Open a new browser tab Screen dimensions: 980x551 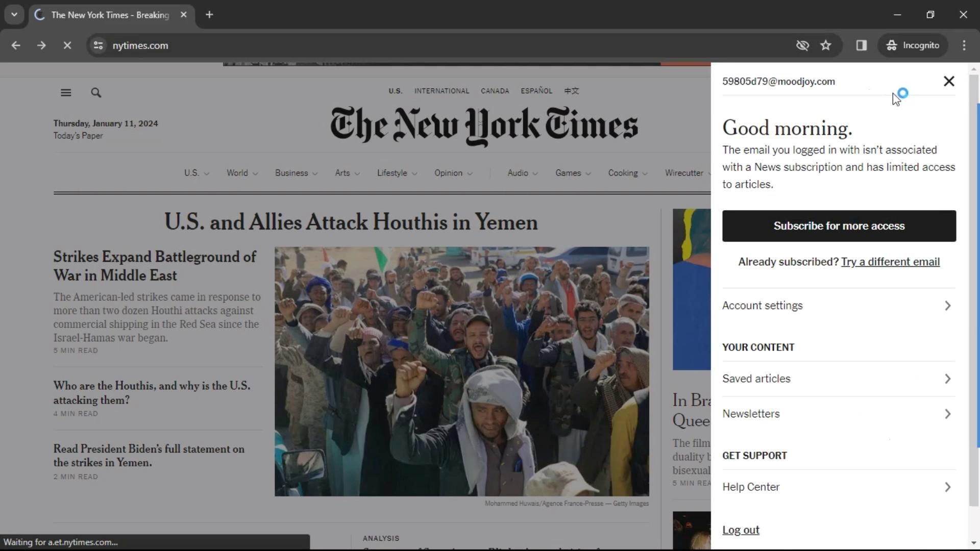209,15
